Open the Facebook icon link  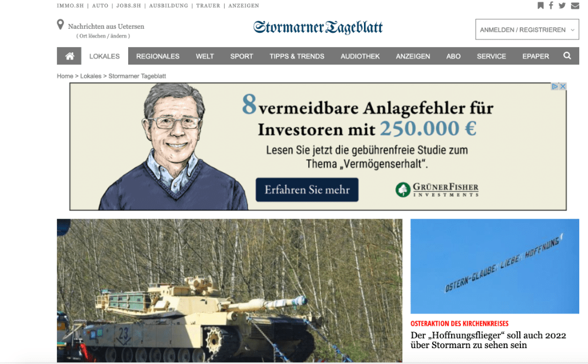pyautogui.click(x=551, y=5)
